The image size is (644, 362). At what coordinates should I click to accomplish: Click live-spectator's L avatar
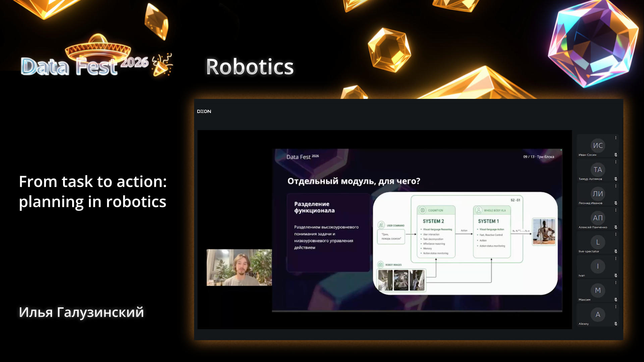click(598, 242)
